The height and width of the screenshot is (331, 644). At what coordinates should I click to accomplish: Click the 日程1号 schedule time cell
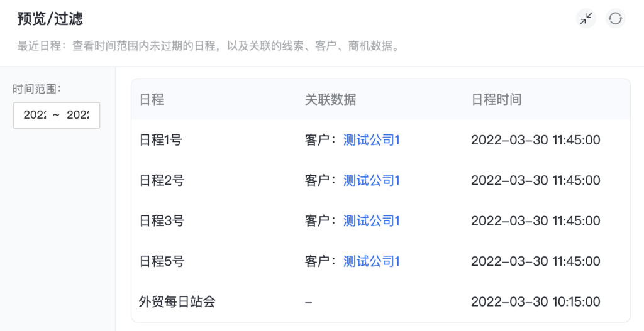click(x=535, y=140)
